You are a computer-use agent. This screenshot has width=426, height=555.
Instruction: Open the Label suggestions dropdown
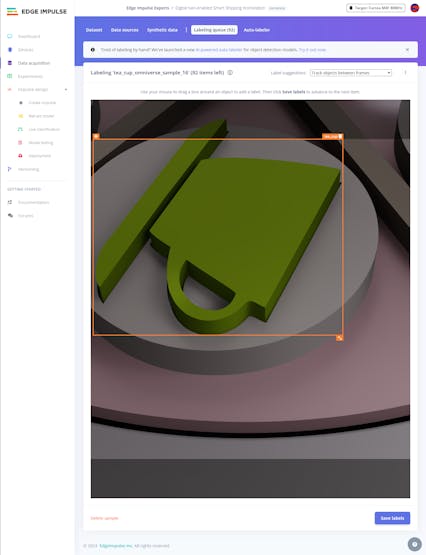point(351,73)
